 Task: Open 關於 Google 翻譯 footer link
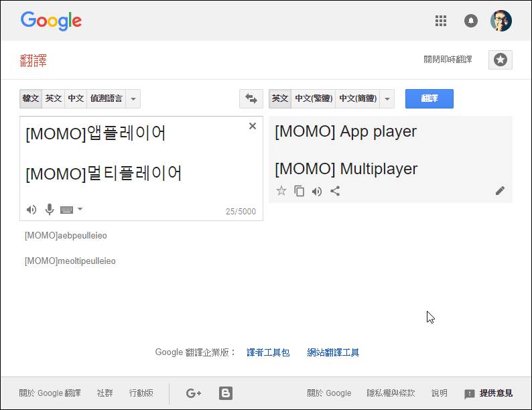click(50, 393)
